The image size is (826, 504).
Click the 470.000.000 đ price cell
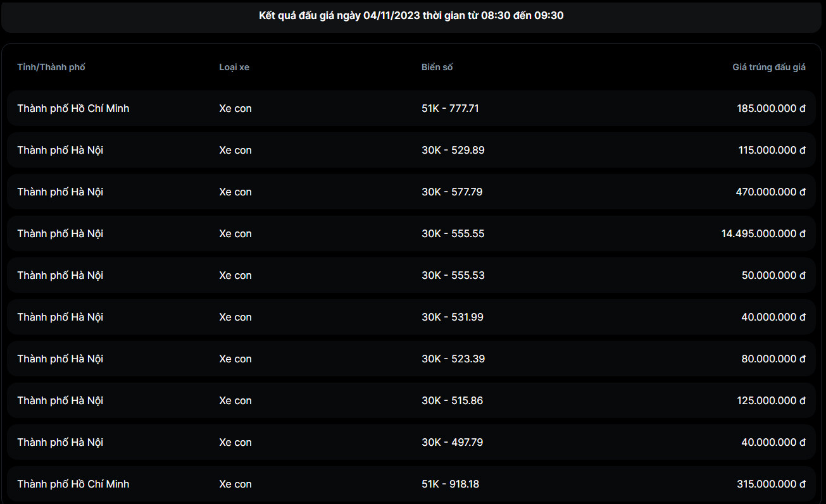click(x=770, y=192)
